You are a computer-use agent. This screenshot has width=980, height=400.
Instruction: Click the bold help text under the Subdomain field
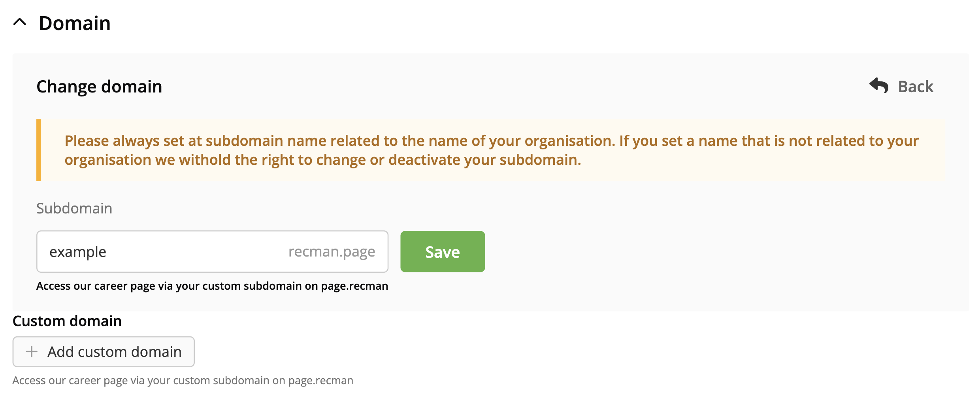pos(212,286)
